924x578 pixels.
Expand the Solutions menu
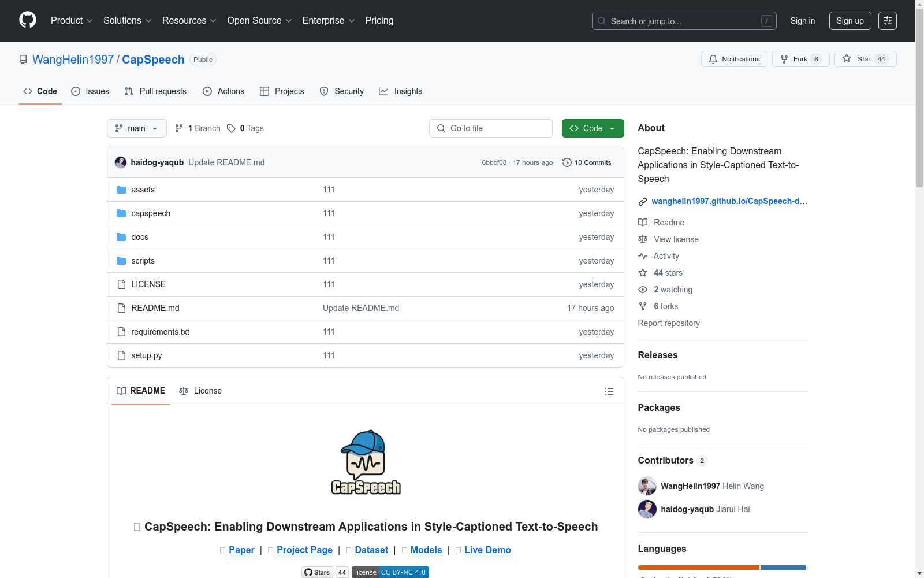point(128,21)
